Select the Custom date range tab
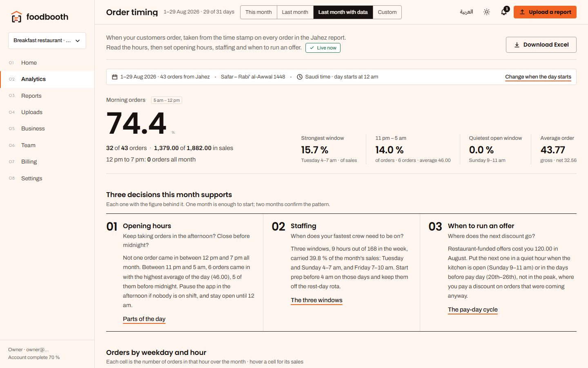Viewport: 588px width, 368px height. 387,12
